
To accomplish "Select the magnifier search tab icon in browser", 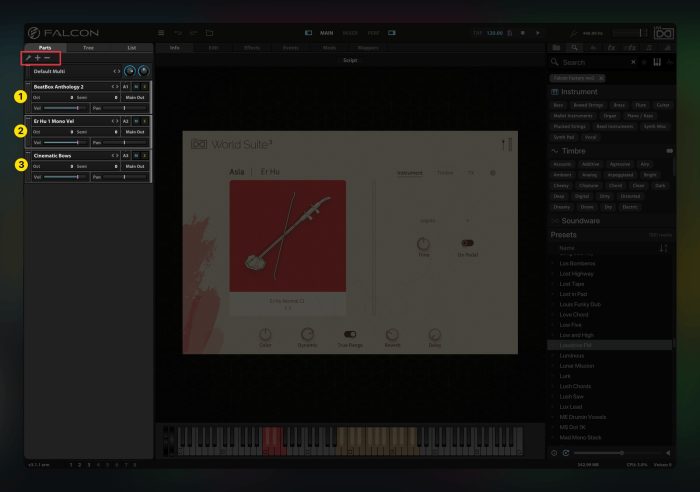I will (x=575, y=48).
